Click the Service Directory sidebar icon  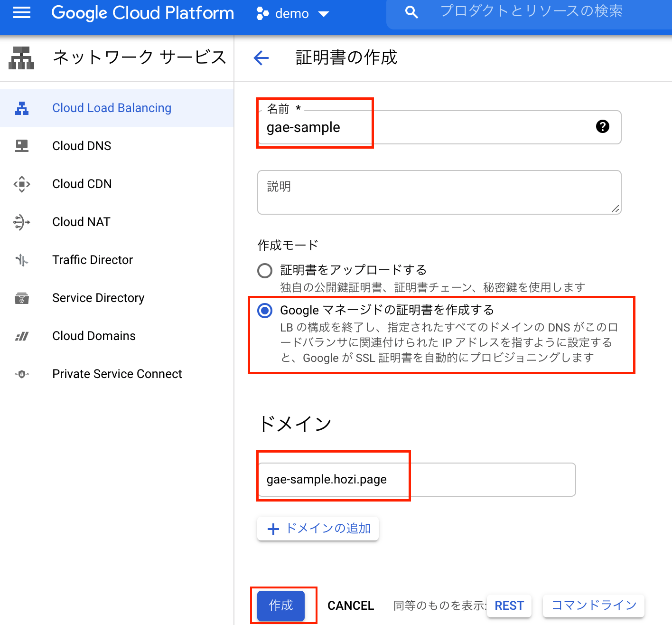(22, 298)
